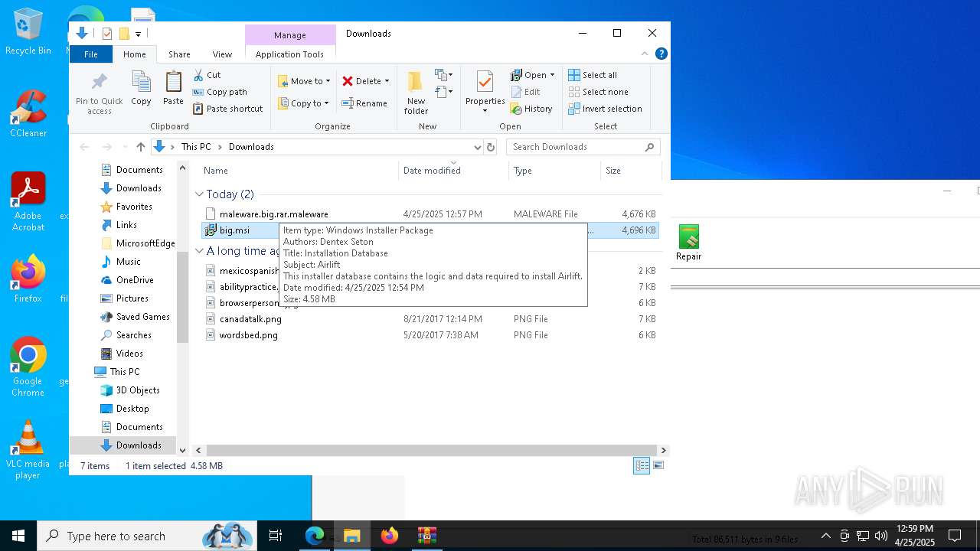Rename the selected file
The height and width of the screenshot is (551, 980).
pyautogui.click(x=364, y=103)
